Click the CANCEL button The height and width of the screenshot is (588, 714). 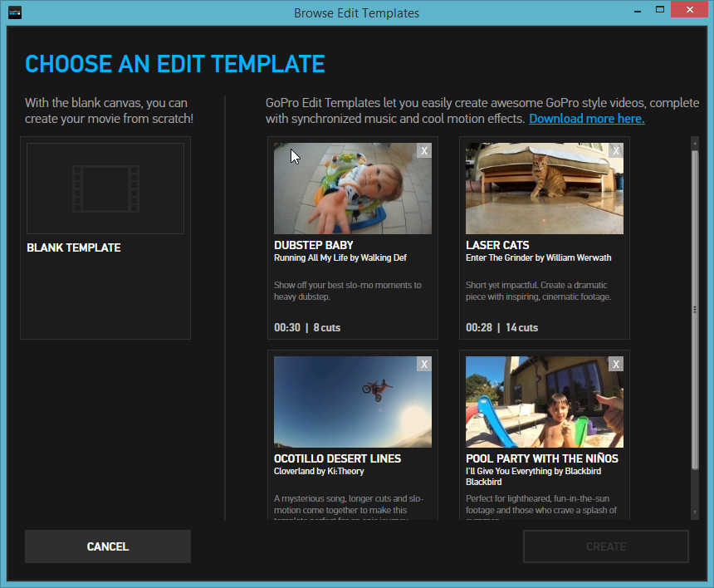(108, 546)
